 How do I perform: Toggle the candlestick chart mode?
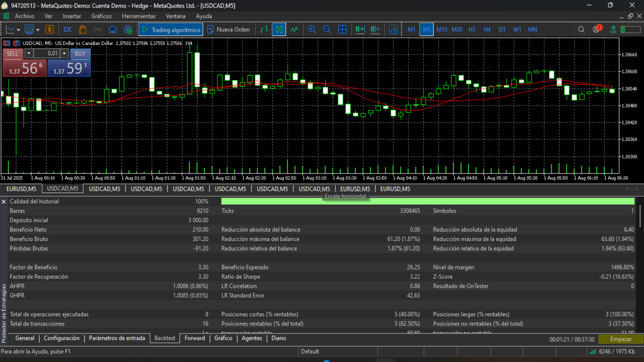(279, 29)
